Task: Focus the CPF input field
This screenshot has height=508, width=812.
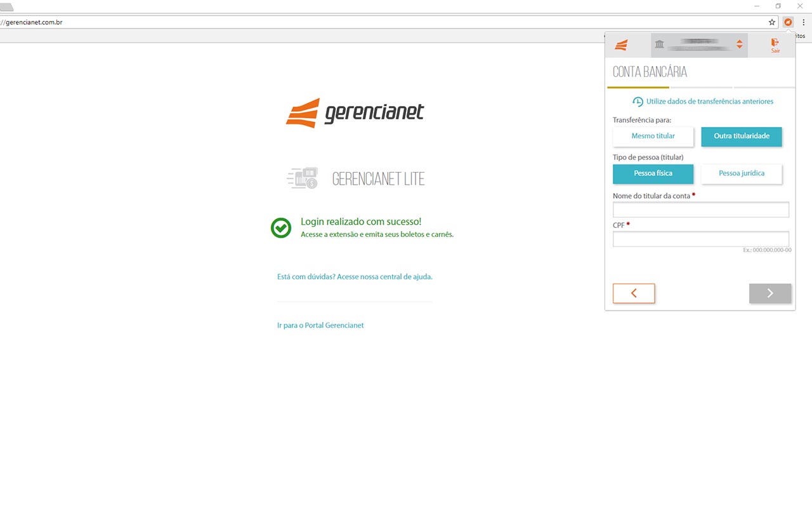Action: coord(701,239)
